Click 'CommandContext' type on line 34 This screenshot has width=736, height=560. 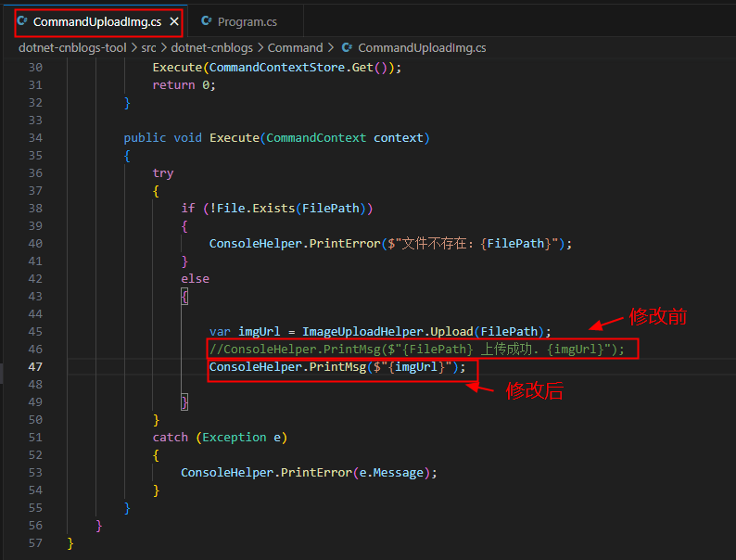tap(316, 137)
